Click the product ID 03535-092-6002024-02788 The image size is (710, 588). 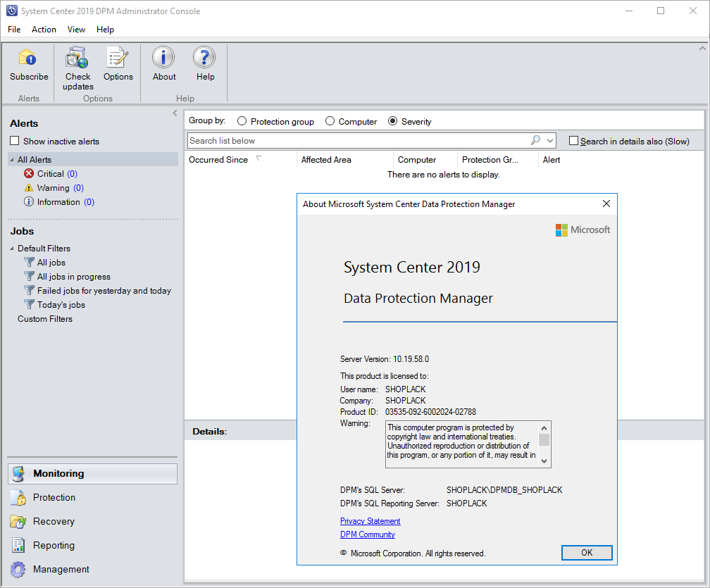(430, 412)
